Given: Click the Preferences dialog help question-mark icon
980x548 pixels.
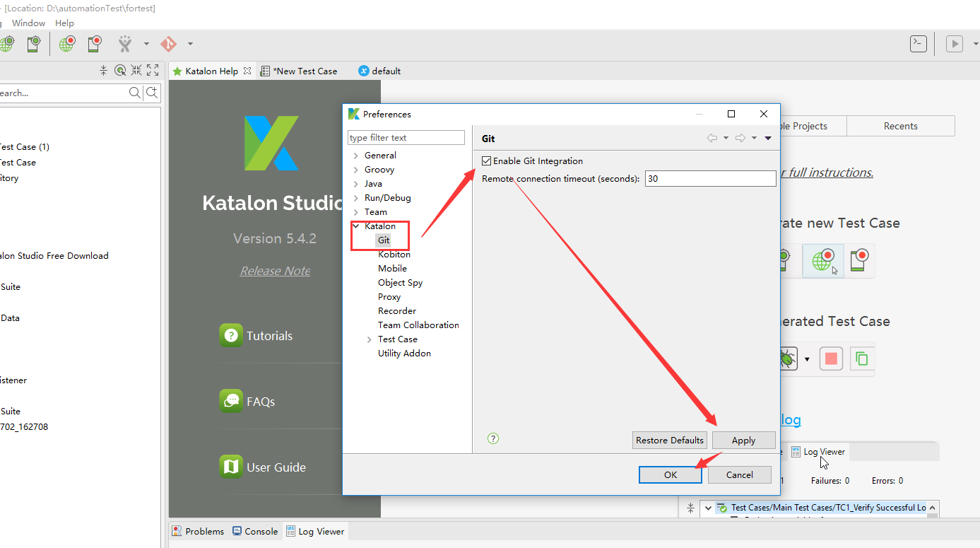Looking at the screenshot, I should pos(493,438).
